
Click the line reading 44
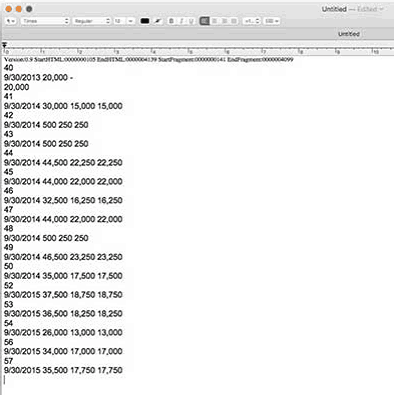click(x=9, y=153)
